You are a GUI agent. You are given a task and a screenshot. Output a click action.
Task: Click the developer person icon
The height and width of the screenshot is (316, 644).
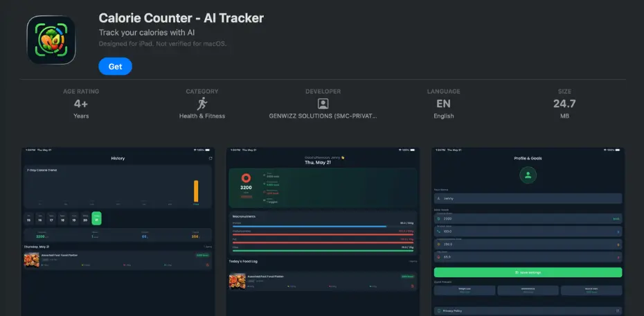click(323, 103)
